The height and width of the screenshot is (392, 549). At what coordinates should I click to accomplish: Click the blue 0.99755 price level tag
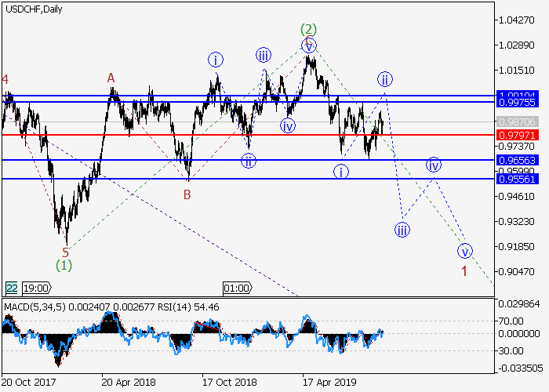click(x=516, y=102)
